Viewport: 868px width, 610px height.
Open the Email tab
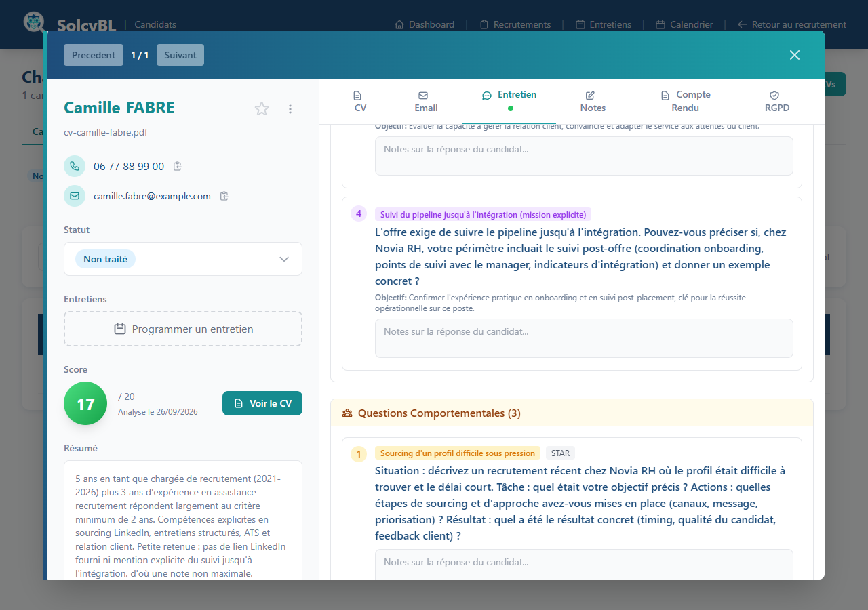[x=426, y=102]
